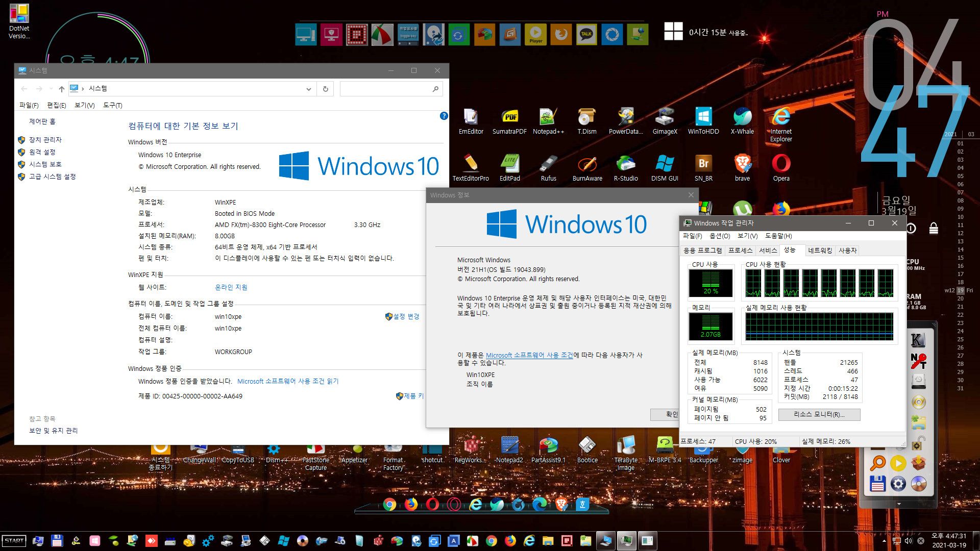Open 고급 시스템 설정 link

tap(53, 177)
